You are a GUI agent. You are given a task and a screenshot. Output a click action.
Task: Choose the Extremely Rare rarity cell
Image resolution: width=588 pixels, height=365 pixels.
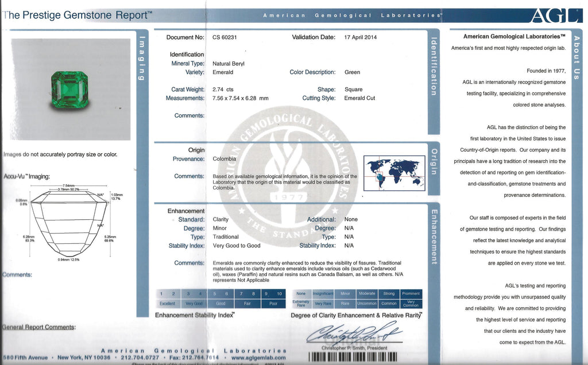(301, 303)
